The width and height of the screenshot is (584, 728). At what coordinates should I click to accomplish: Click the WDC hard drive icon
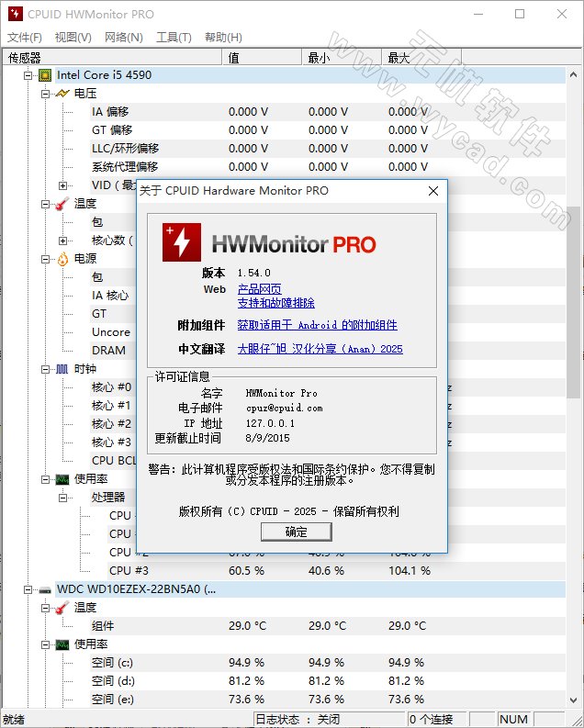(x=45, y=589)
